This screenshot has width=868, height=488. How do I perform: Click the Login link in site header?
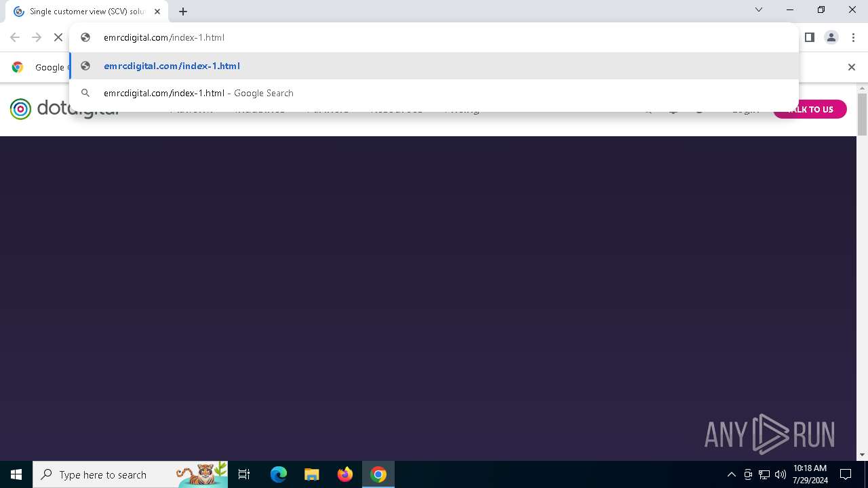[x=745, y=110]
